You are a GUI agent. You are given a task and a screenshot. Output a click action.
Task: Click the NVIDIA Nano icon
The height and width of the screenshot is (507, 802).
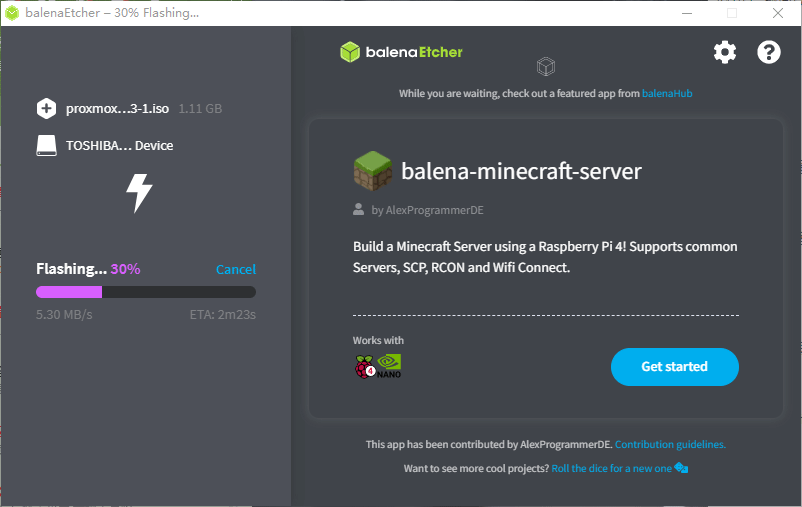pyautogui.click(x=389, y=366)
